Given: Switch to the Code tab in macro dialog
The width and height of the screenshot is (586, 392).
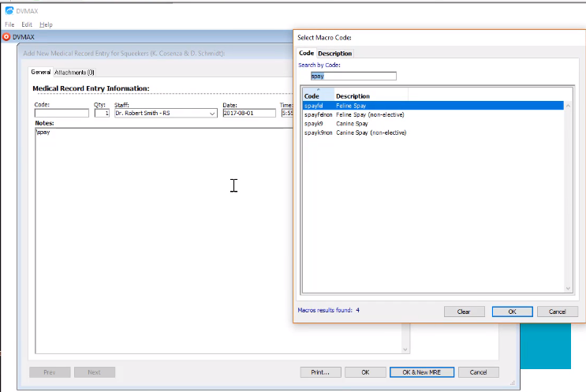Looking at the screenshot, I should pyautogui.click(x=306, y=53).
